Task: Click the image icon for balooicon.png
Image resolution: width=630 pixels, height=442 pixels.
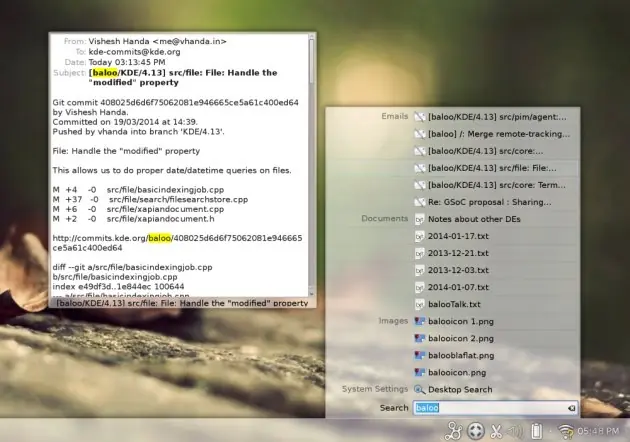Action: pyautogui.click(x=419, y=372)
